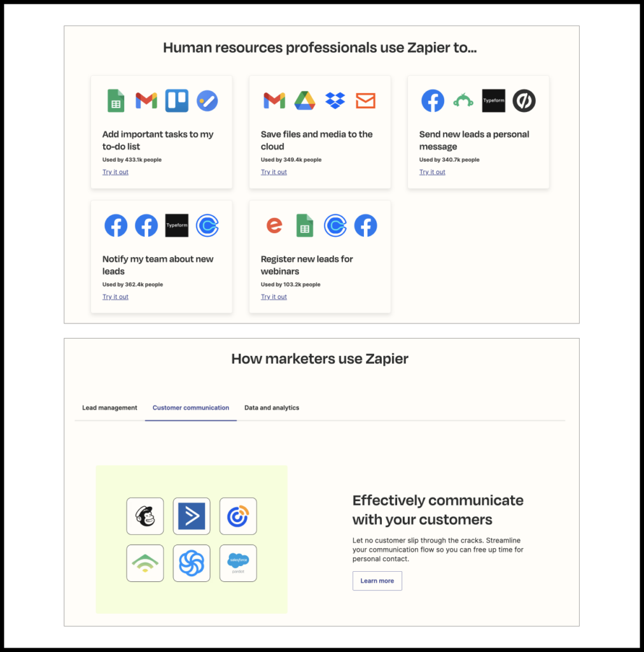Try it out for personal message to leads
The height and width of the screenshot is (652, 644).
(432, 172)
